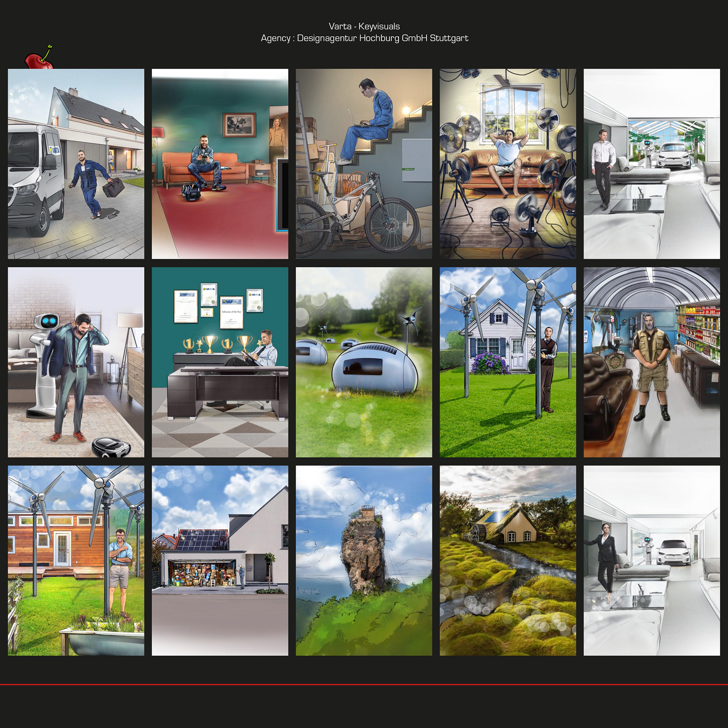
Task: Open the wooden tiny house with turbines image
Action: 76,560
